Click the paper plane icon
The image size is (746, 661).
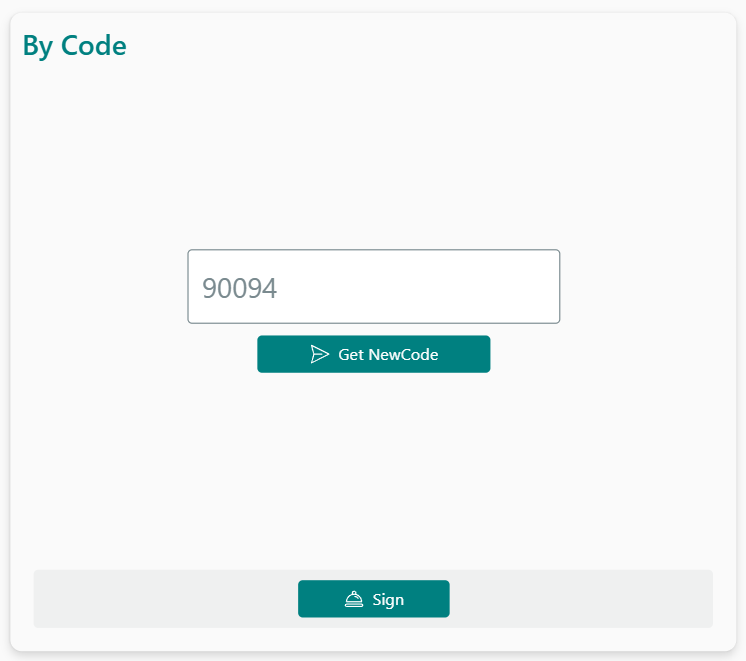[x=320, y=354]
